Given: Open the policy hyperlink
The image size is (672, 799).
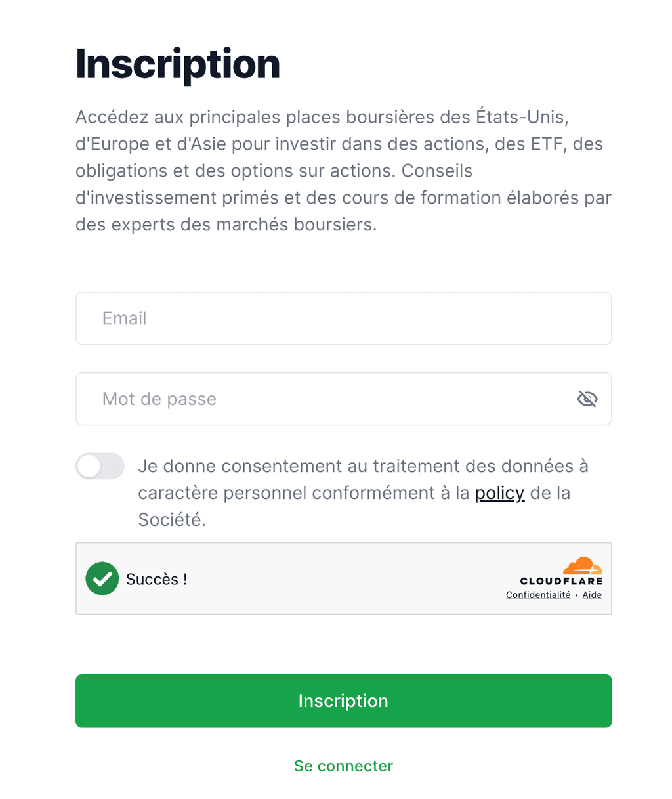Looking at the screenshot, I should click(499, 492).
